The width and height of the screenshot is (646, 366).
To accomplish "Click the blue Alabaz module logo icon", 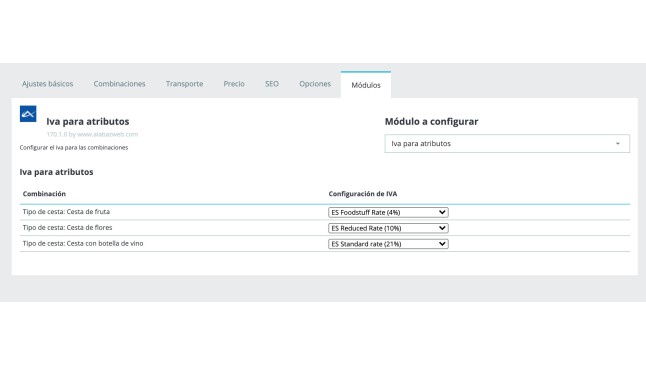I will [x=28, y=114].
